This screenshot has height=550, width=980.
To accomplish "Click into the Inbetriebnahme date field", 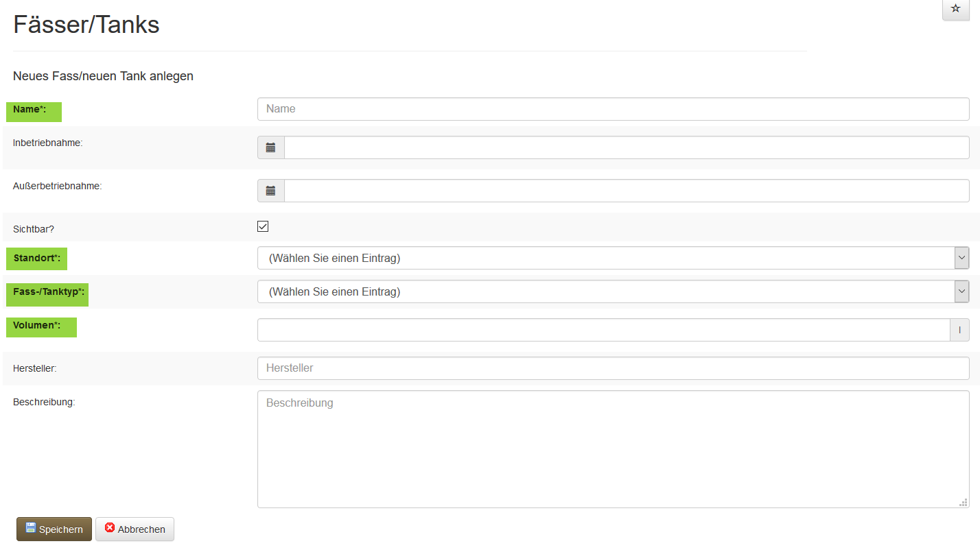I will point(626,147).
